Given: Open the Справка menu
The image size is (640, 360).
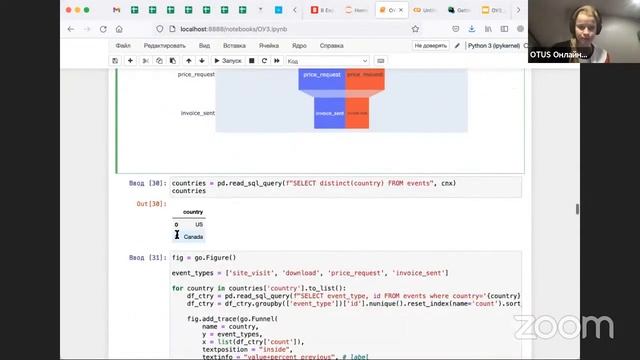Looking at the screenshot, I should (x=331, y=46).
